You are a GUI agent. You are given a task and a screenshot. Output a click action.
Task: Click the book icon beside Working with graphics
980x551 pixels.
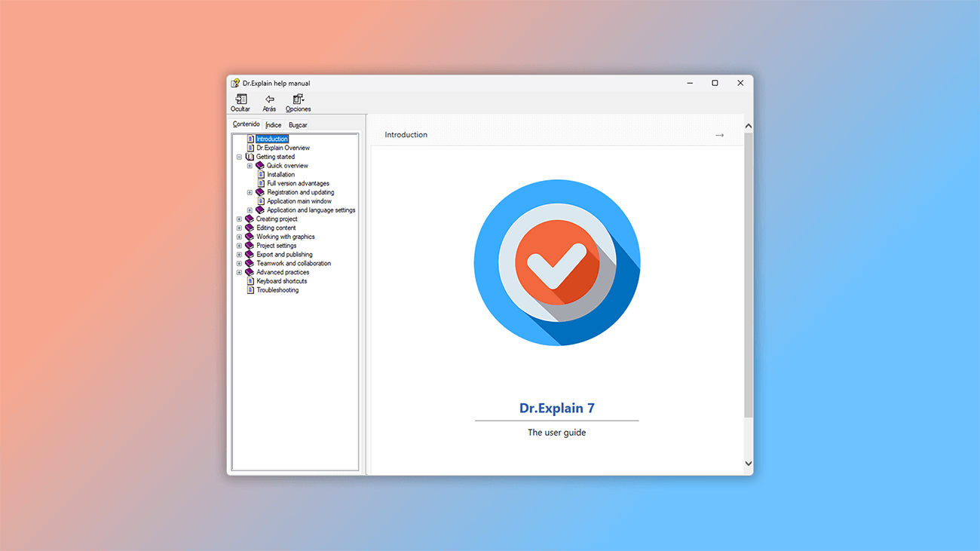[x=250, y=237]
